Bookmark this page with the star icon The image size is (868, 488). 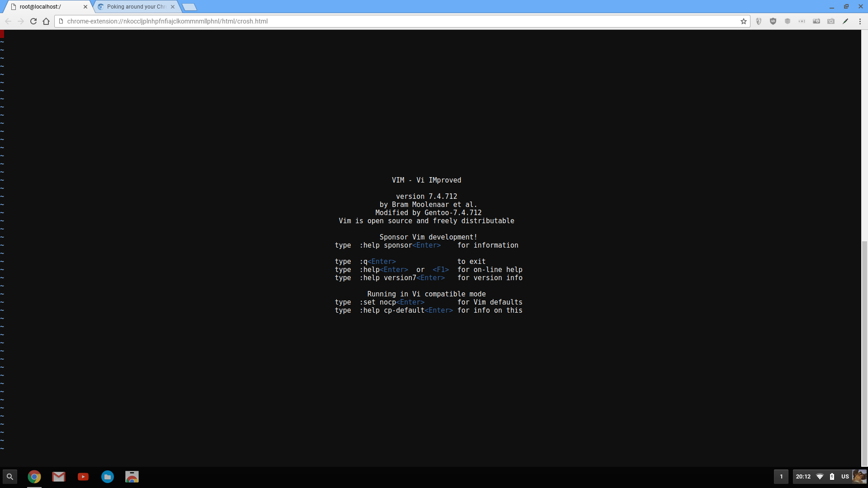744,21
